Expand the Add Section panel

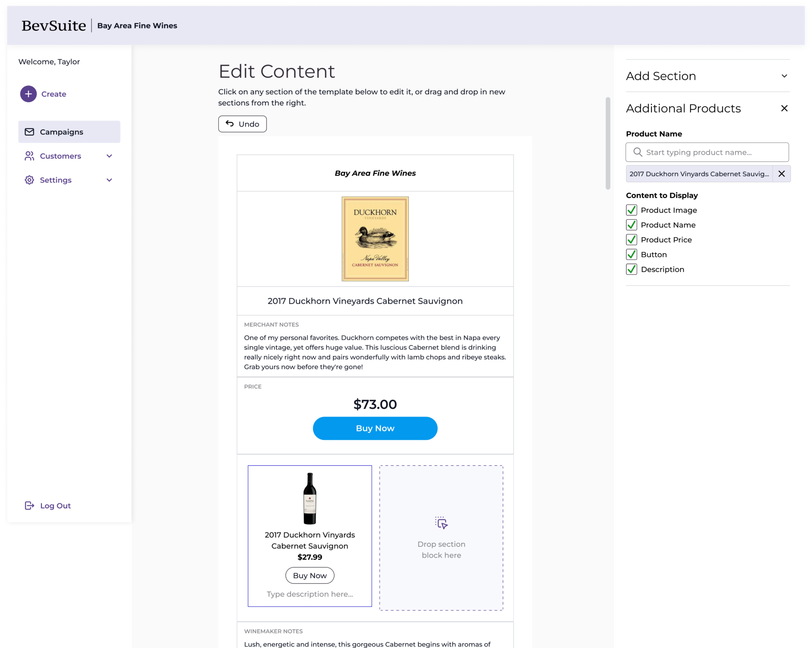pyautogui.click(x=785, y=76)
